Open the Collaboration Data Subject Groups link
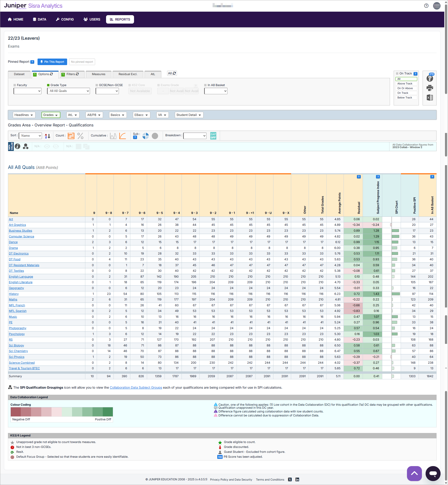Viewport: 448px width, 485px height. 136,387
